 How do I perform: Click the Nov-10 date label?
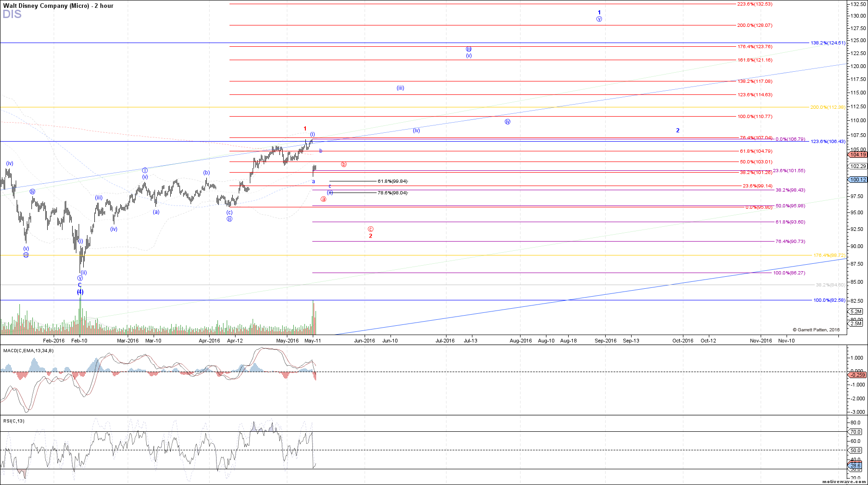787,341
